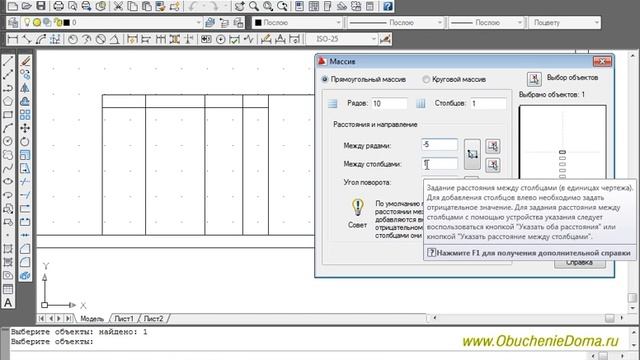Click pick-both-offsets button in Массив dialog
The width and height of the screenshot is (640, 360).
point(472,154)
